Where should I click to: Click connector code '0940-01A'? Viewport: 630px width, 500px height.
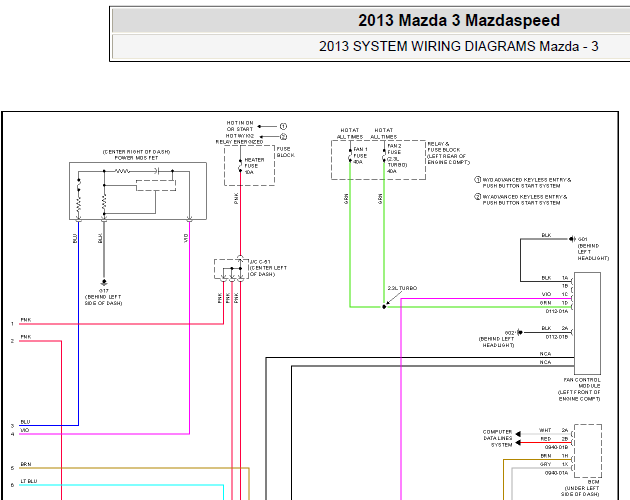point(556,473)
